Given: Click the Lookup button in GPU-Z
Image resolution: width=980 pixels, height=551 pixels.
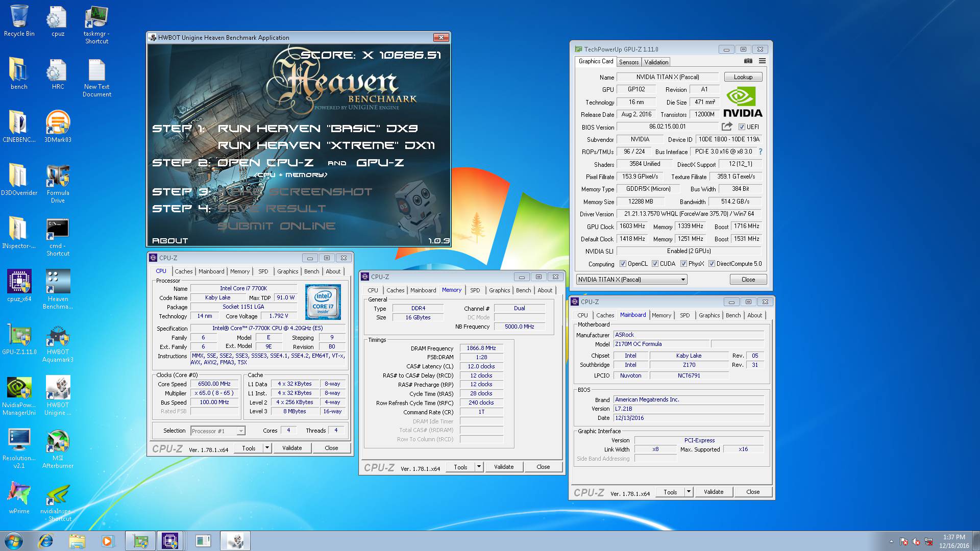Looking at the screenshot, I should point(743,77).
